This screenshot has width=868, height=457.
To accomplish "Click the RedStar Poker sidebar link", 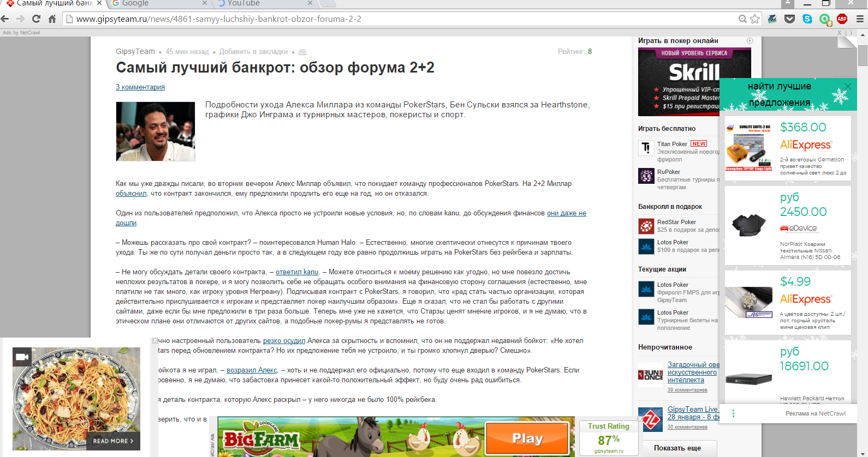I will click(676, 223).
